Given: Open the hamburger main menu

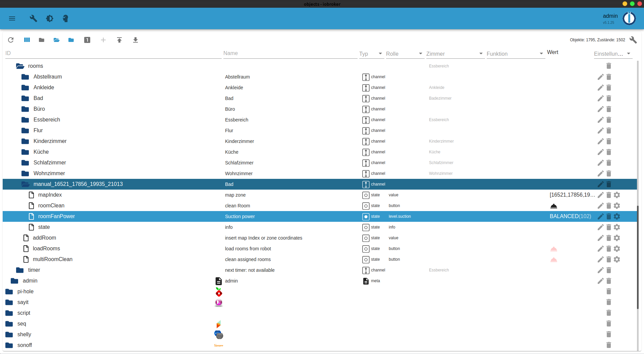Looking at the screenshot, I should (x=12, y=18).
